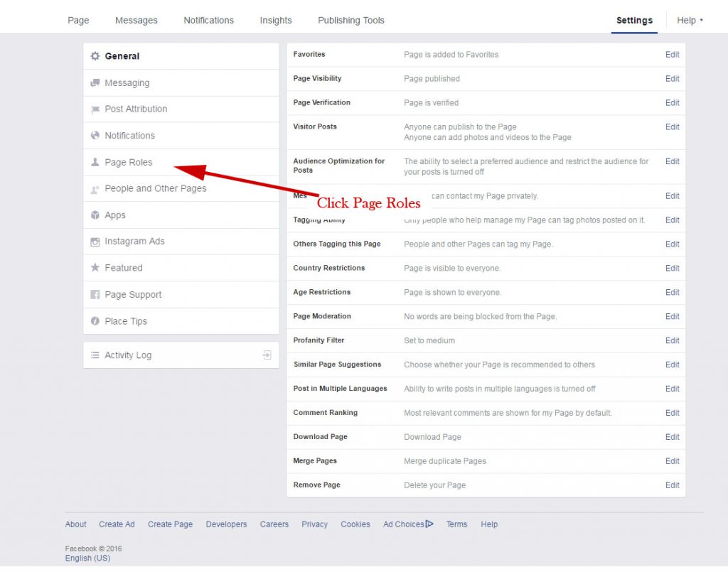Click the Notifications globe icon in sidebar
728x572 pixels.
95,136
